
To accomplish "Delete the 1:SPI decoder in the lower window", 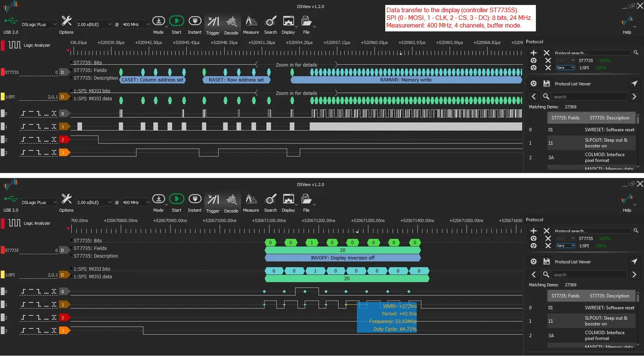I will pyautogui.click(x=548, y=246).
